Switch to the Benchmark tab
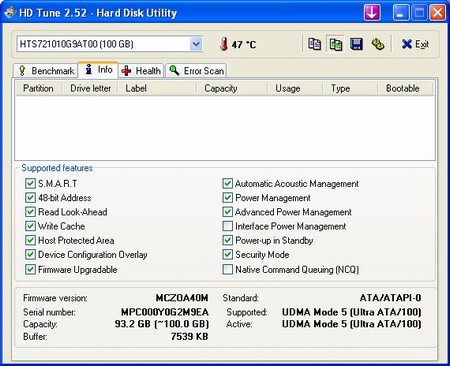Image resolution: width=450 pixels, height=366 pixels. tap(46, 71)
